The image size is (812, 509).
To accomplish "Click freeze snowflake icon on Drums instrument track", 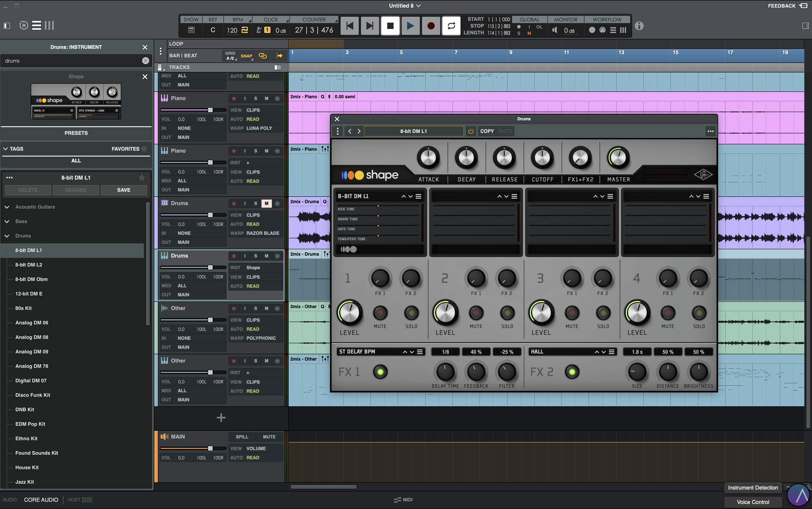I will tap(277, 256).
